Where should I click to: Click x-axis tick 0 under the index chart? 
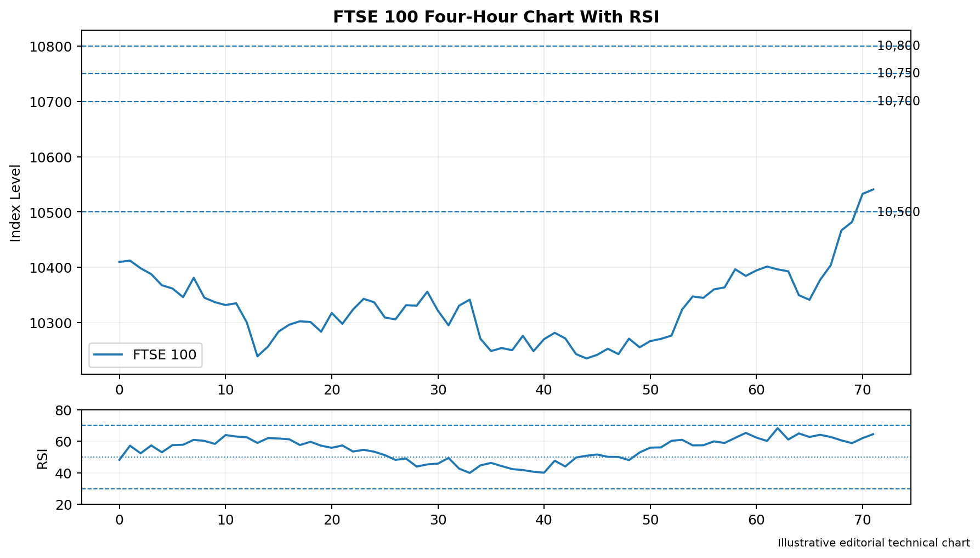click(119, 390)
